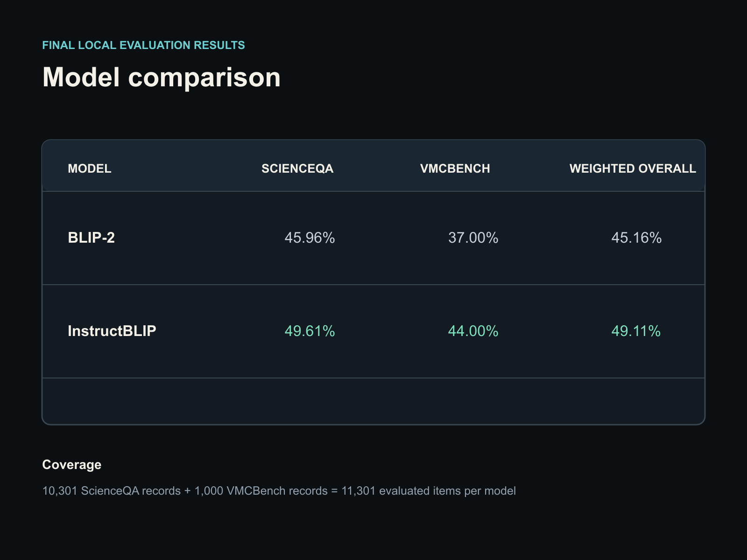Click the VMCBENCH column header
Viewport: 747px width, 560px height.
455,168
